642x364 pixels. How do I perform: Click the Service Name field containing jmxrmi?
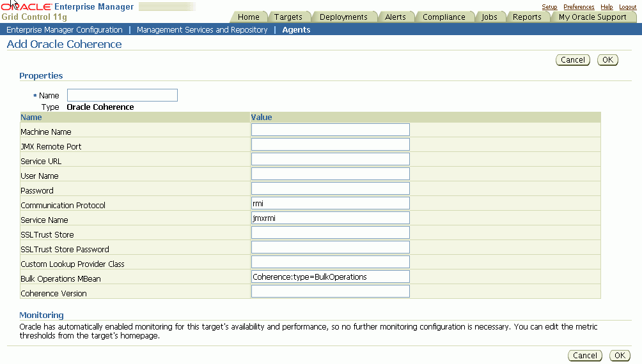(x=331, y=218)
